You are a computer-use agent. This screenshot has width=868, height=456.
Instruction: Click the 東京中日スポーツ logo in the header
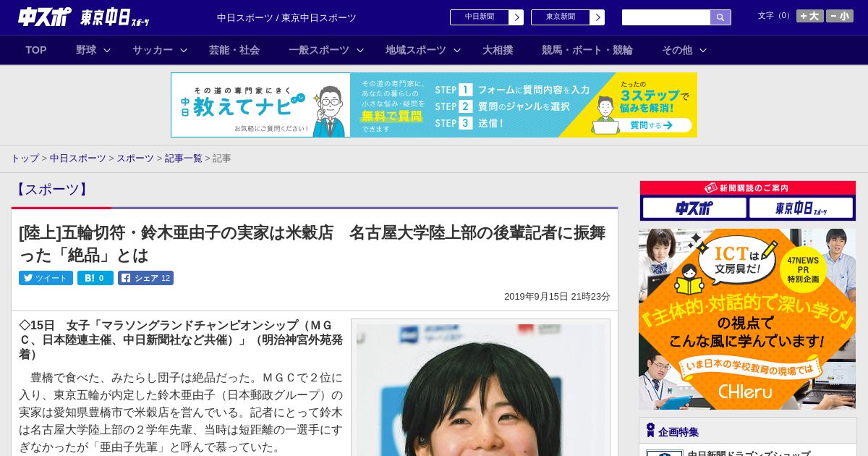[115, 17]
